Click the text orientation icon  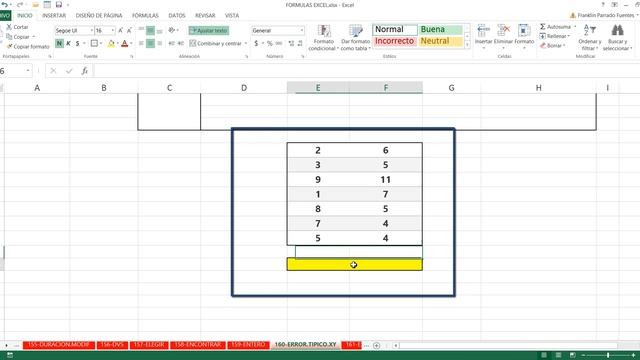click(x=172, y=31)
